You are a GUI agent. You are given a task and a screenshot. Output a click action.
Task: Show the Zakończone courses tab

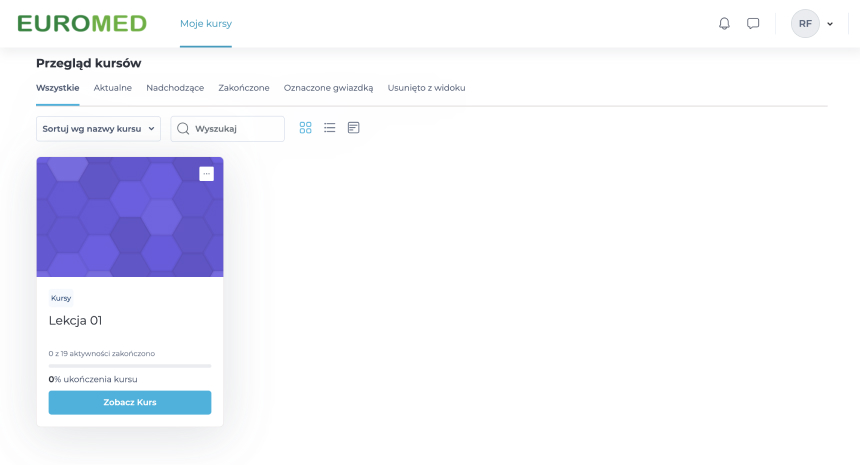pos(244,88)
